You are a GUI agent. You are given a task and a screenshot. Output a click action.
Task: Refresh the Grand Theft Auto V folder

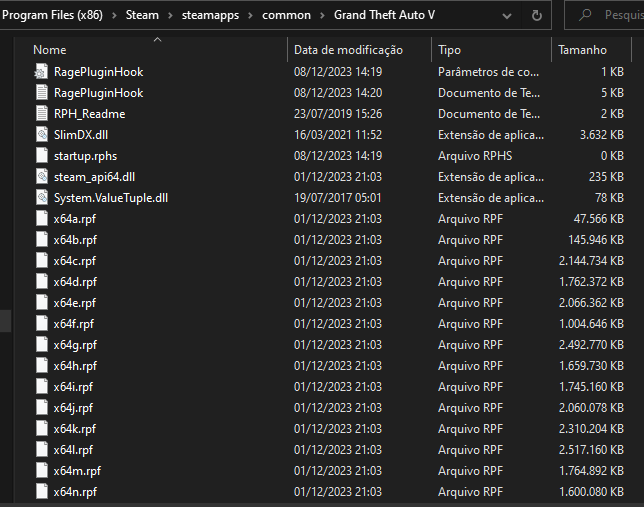(x=537, y=15)
